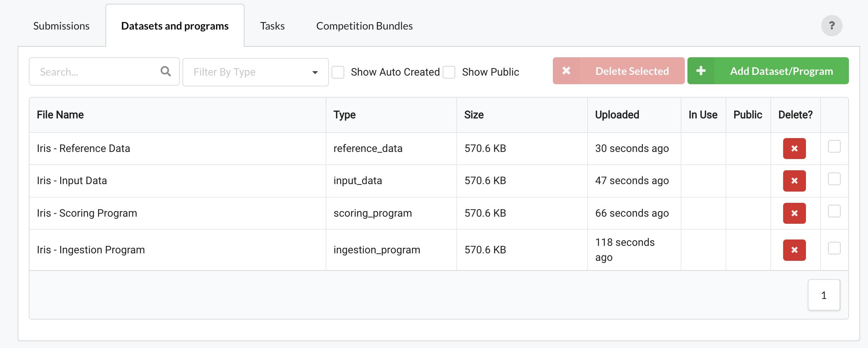This screenshot has height=348, width=868.
Task: Delete Iris - Scoring Program via red X
Action: point(794,213)
